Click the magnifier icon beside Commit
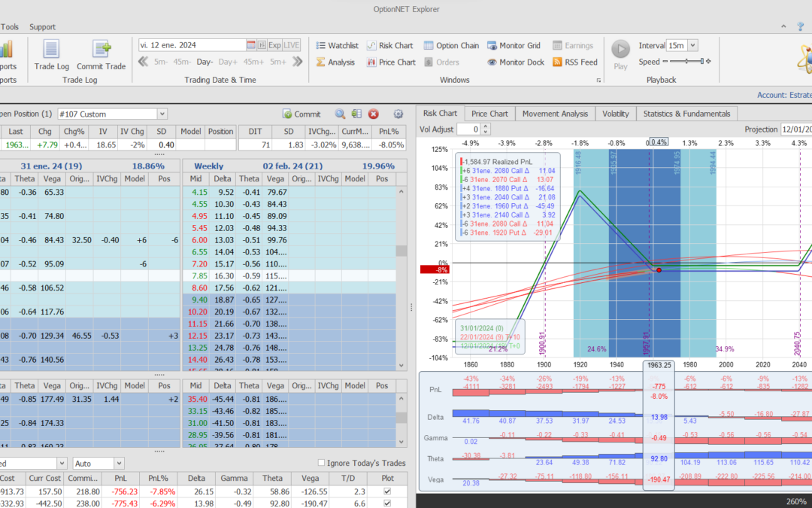The image size is (812, 508). [x=341, y=114]
